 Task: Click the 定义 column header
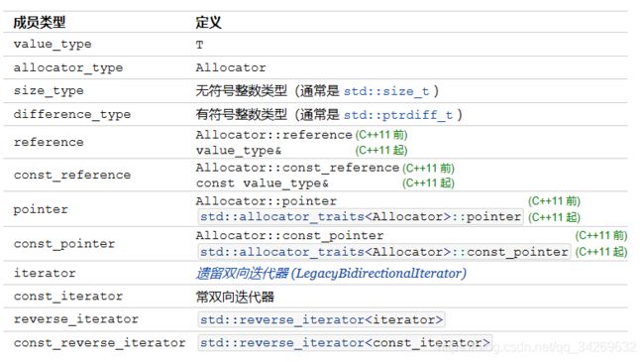tap(209, 22)
